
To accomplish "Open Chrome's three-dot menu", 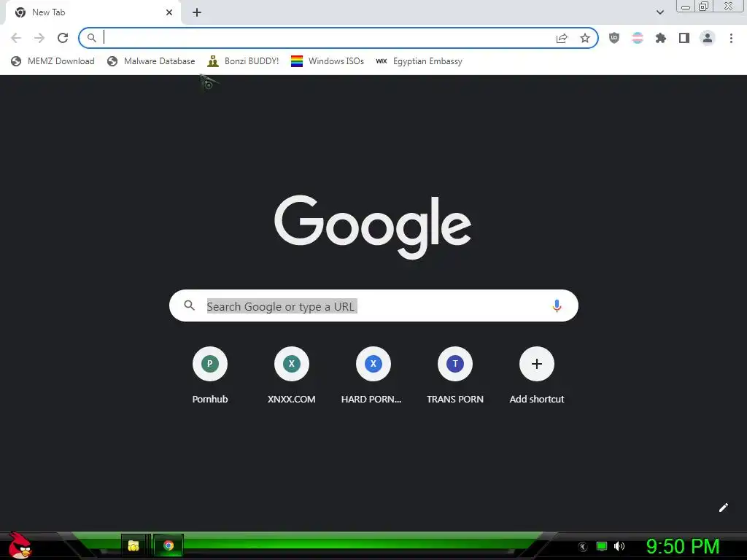I will tap(731, 38).
